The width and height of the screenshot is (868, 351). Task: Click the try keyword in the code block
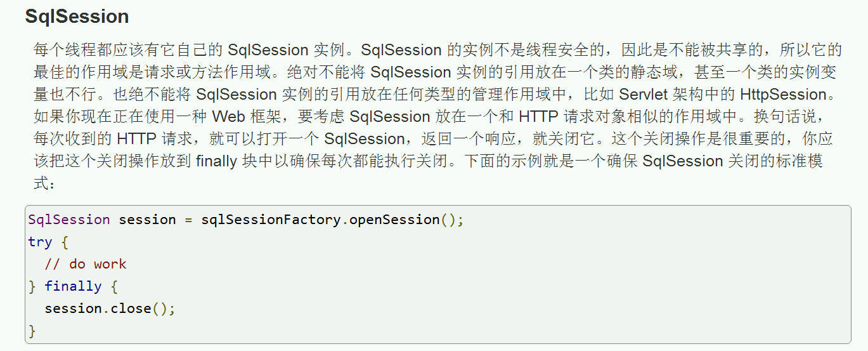(40, 242)
